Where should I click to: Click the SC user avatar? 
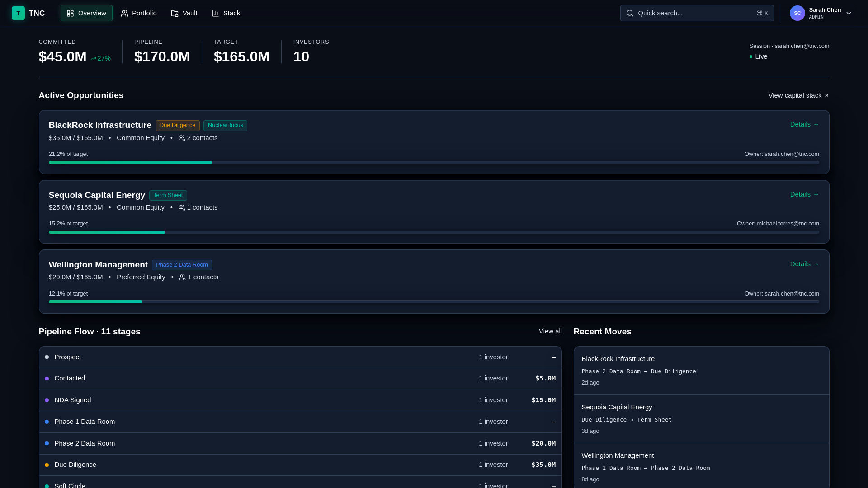click(x=797, y=13)
